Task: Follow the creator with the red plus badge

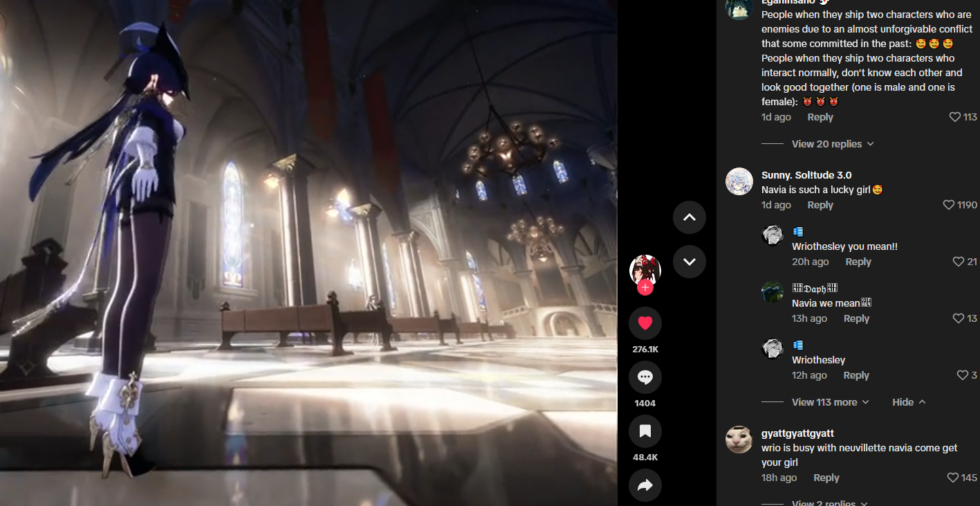Action: [645, 287]
